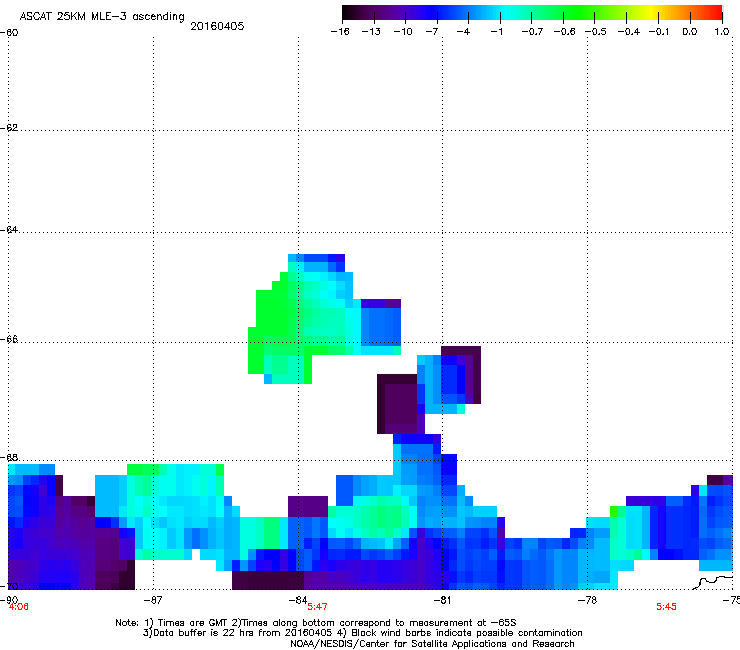The image size is (740, 650).
Task: Click the latitude label '-70'
Action: point(9,586)
